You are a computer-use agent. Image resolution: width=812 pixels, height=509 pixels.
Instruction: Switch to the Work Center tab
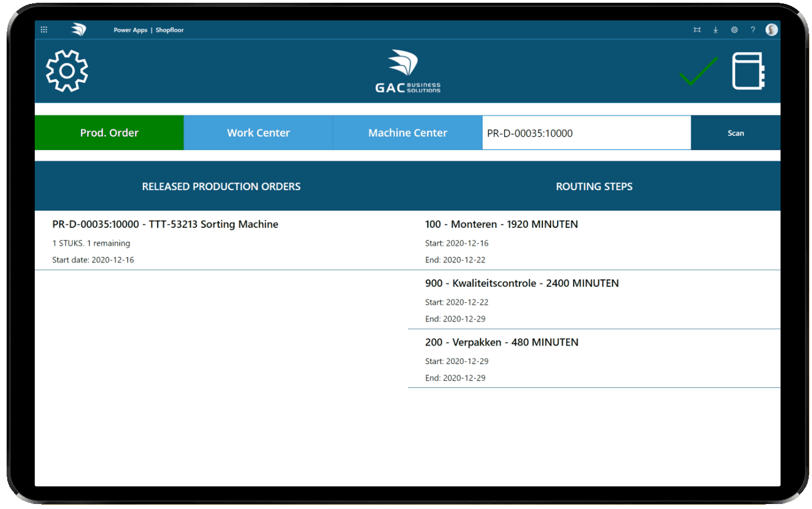click(258, 133)
